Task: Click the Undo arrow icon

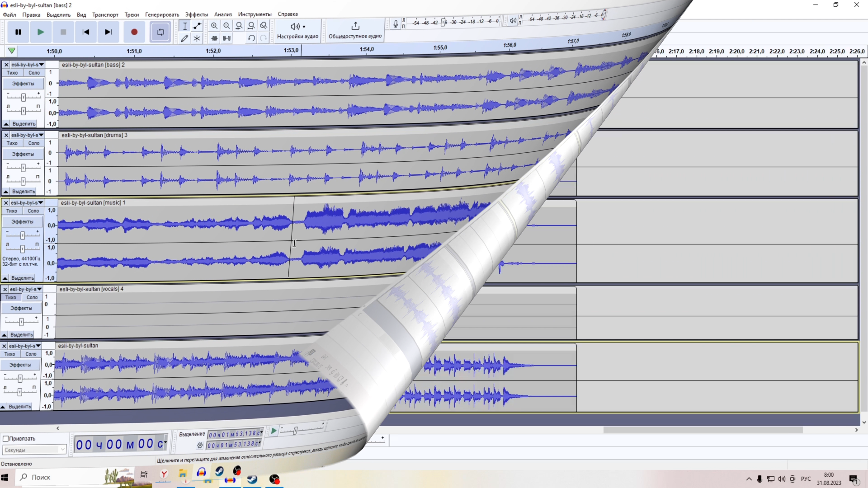Action: pyautogui.click(x=251, y=38)
